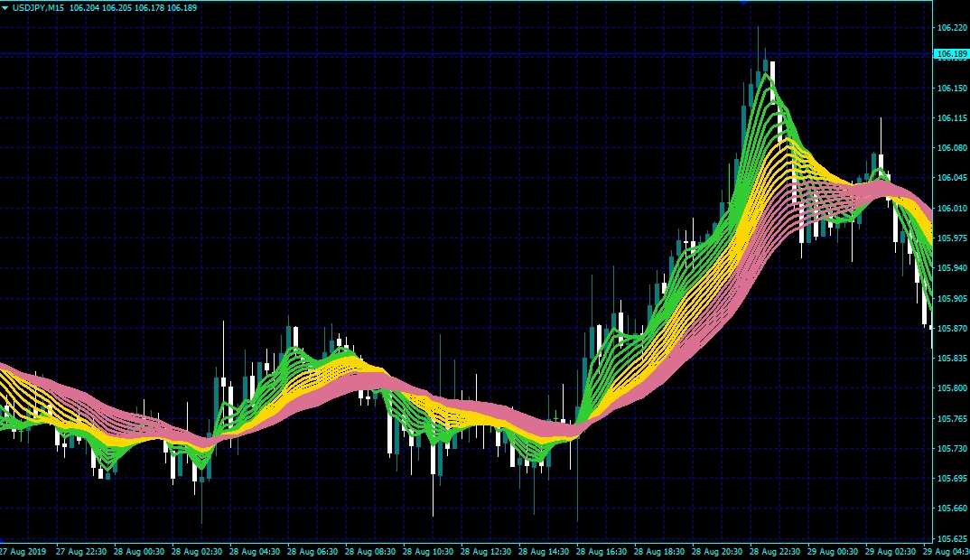Click the 27 Aug 2019 time label
The height and width of the screenshot is (560, 970).
pos(23,551)
